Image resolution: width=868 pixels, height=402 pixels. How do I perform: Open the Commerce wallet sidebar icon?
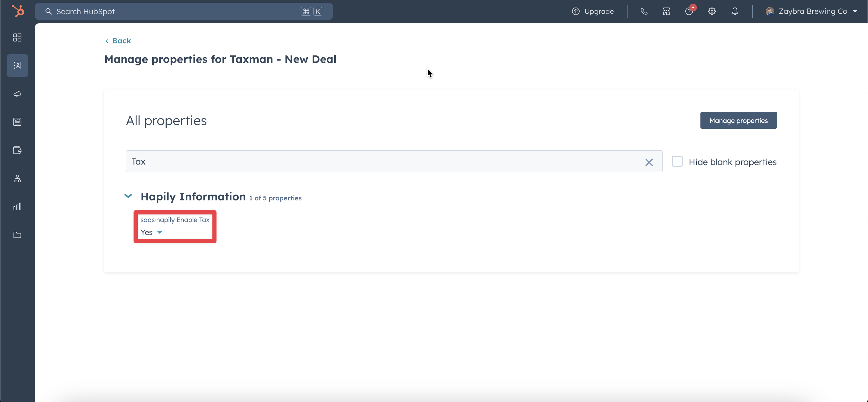(17, 150)
